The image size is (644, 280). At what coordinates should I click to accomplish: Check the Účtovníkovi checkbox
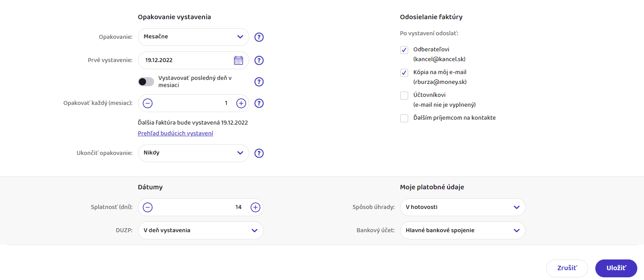pyautogui.click(x=404, y=96)
